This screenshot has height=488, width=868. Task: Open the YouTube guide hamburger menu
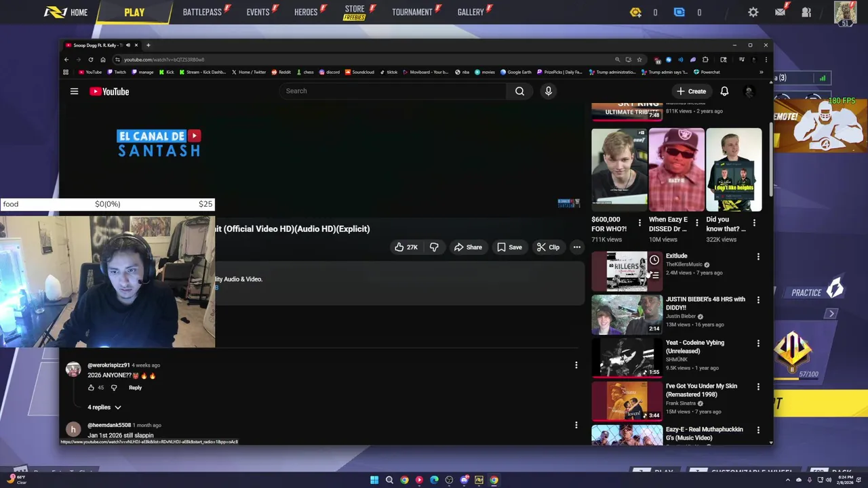coord(74,91)
